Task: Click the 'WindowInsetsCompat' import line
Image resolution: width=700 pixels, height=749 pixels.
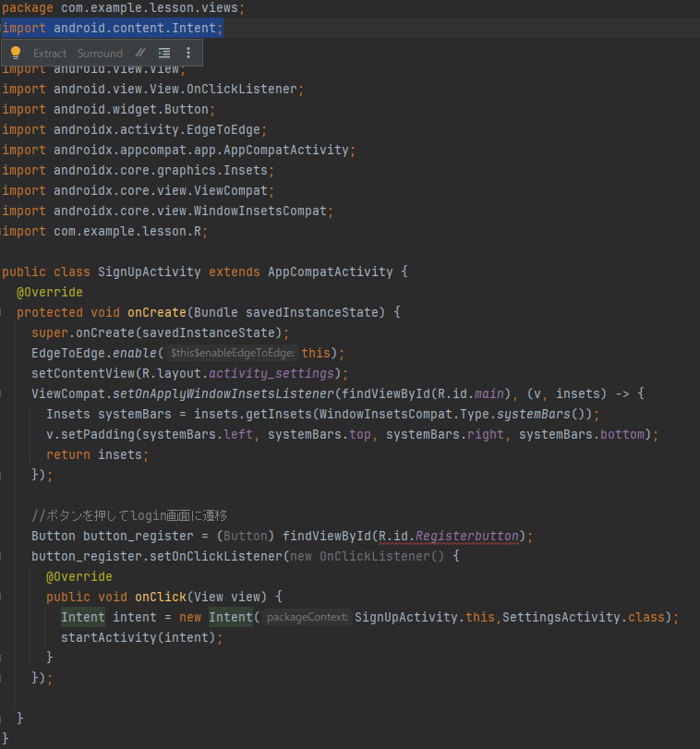Action: (167, 211)
